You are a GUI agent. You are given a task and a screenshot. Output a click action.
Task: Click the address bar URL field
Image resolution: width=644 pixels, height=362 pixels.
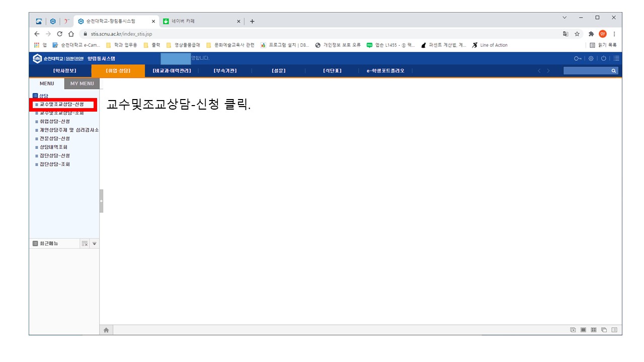click(322, 34)
